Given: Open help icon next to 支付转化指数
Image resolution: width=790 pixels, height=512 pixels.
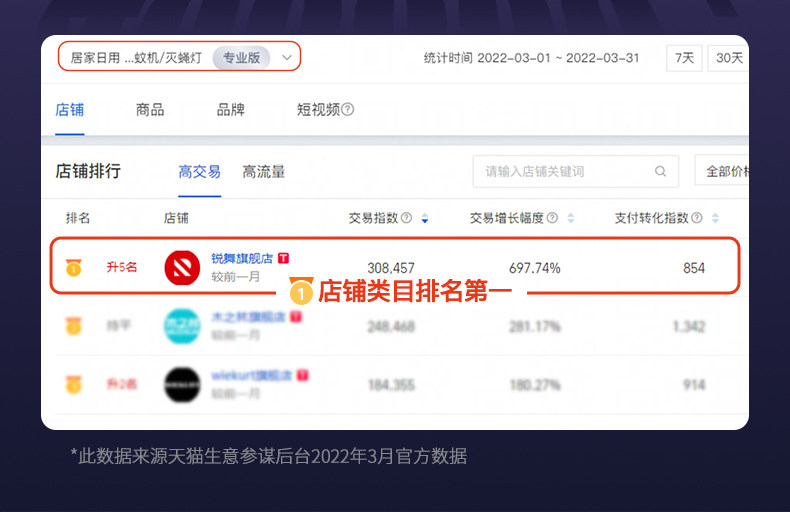Looking at the screenshot, I should coord(697,218).
